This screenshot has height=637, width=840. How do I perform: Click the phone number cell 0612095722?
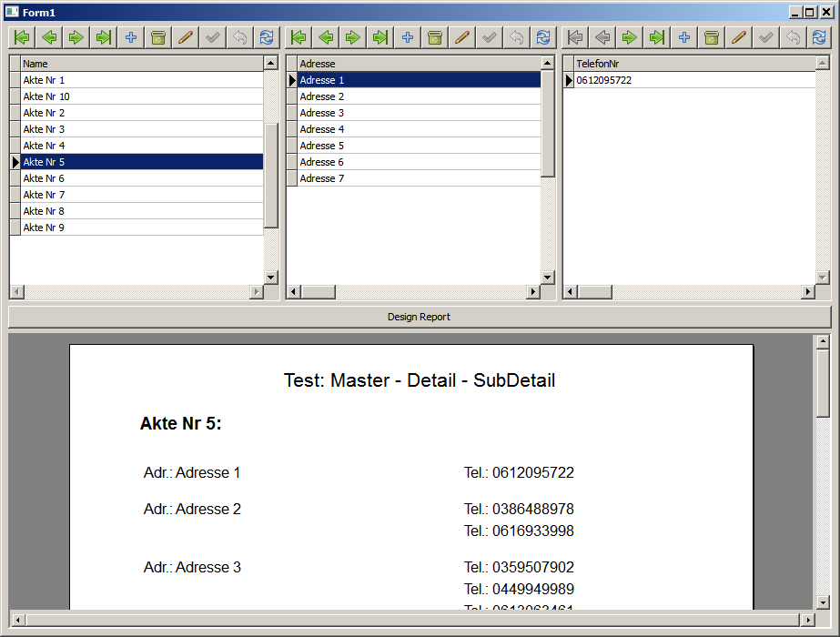[692, 80]
